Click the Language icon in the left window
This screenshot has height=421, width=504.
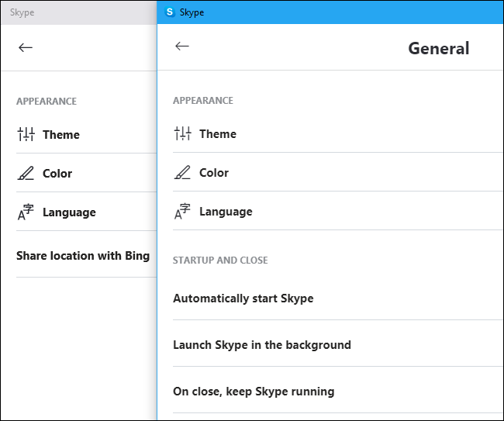(26, 212)
